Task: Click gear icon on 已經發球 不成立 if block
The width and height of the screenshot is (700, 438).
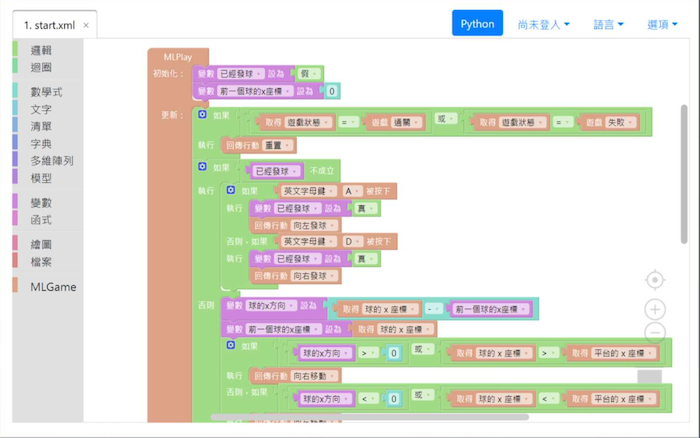Action: [203, 166]
